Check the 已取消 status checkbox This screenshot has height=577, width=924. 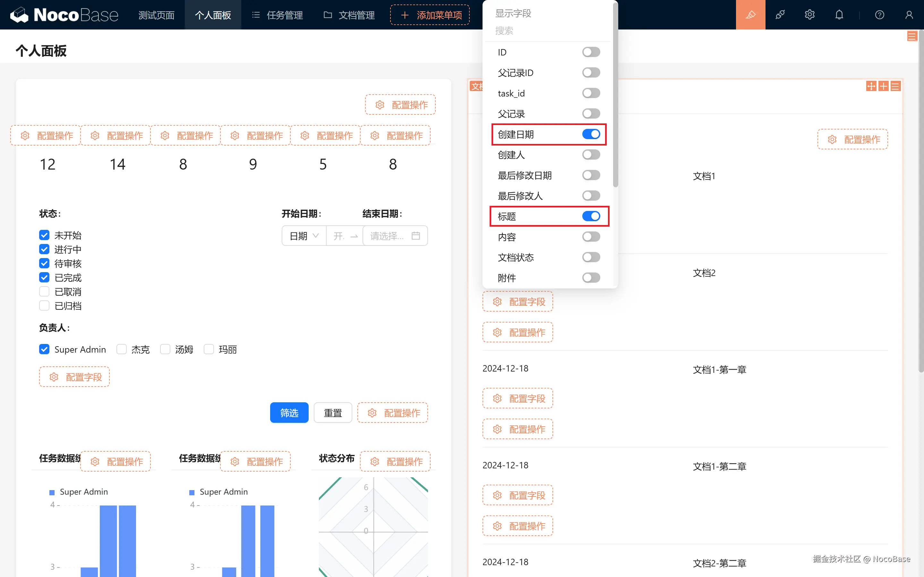pyautogui.click(x=44, y=292)
